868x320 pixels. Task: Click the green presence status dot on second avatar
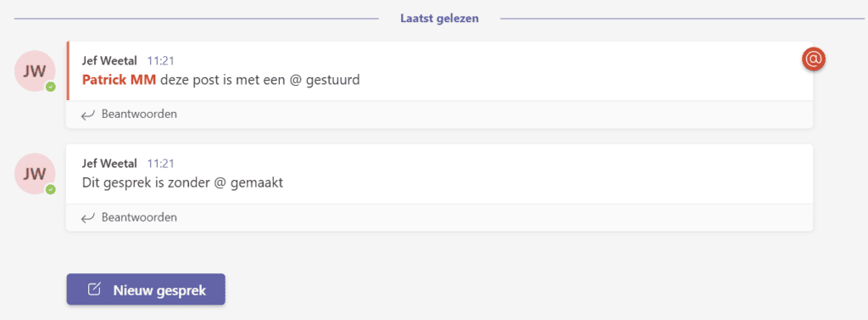(50, 189)
